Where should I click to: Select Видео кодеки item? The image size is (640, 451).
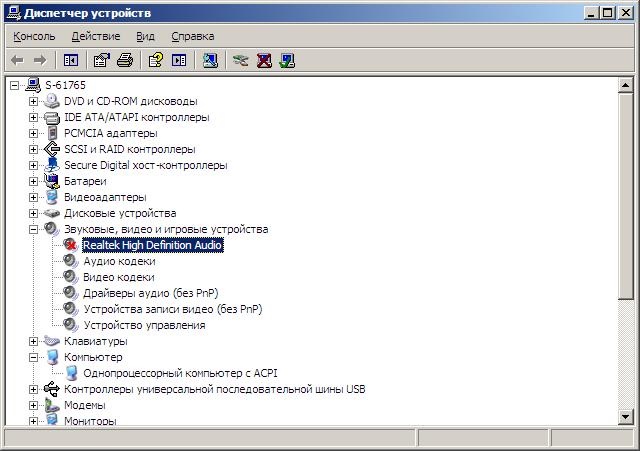click(x=119, y=277)
